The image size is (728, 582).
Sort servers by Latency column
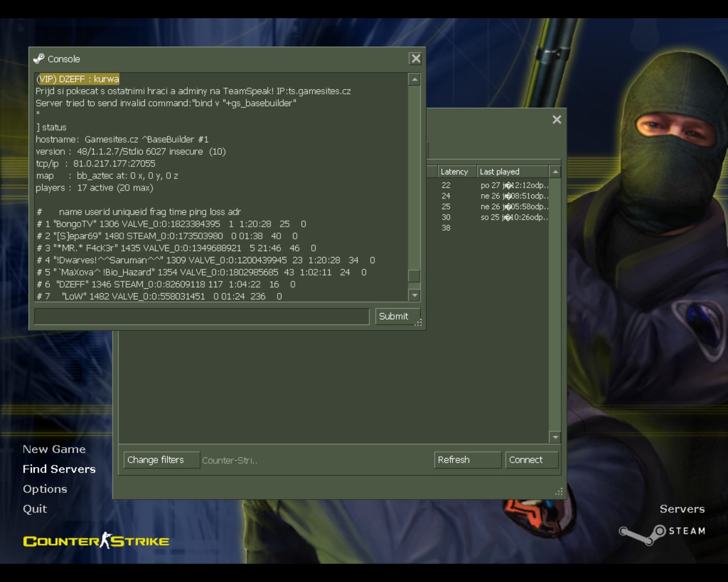(457, 172)
